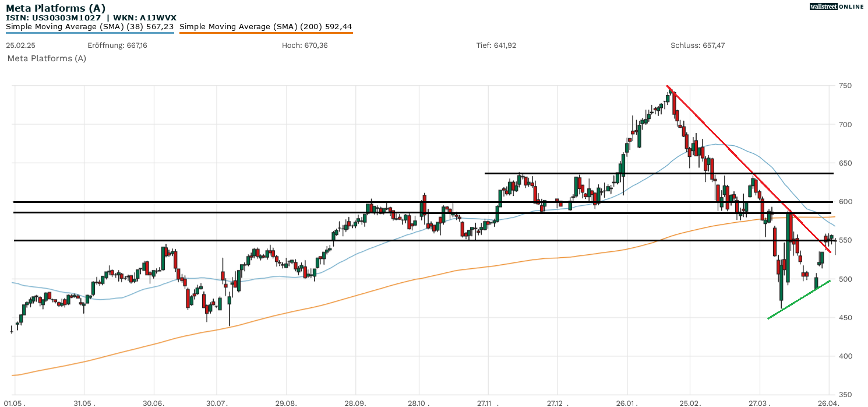Click the blue underline below SMA (38)
The height and width of the screenshot is (407, 868).
tap(90, 33)
